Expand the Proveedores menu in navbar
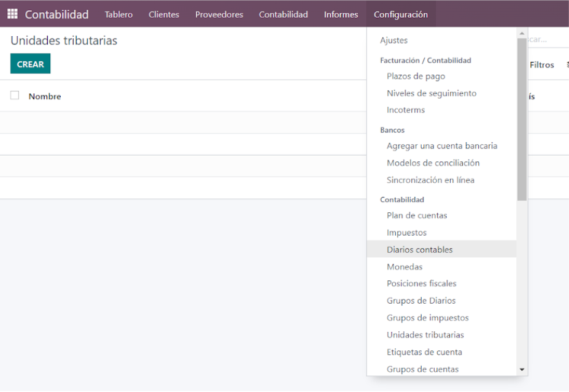The image size is (569, 392). 219,14
